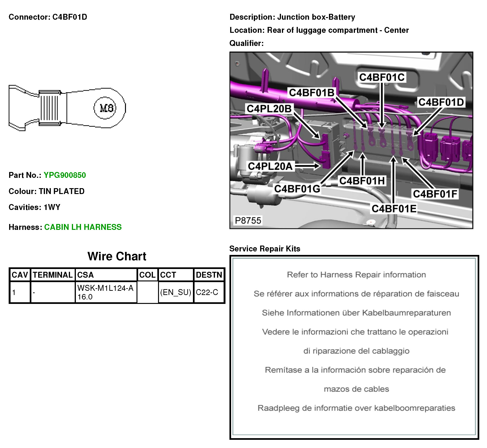Select the C4PL20A label in location image
The height and width of the screenshot is (448, 487).
click(270, 167)
